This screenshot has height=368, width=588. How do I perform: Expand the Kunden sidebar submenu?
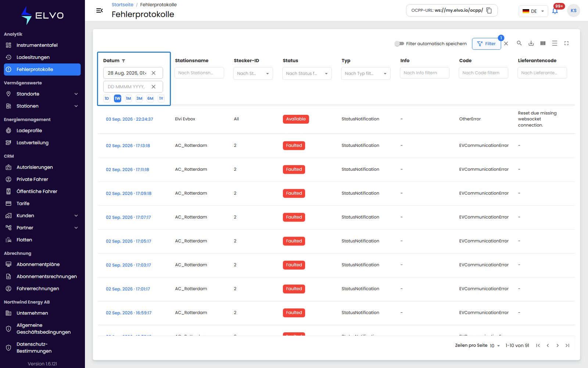tap(42, 216)
